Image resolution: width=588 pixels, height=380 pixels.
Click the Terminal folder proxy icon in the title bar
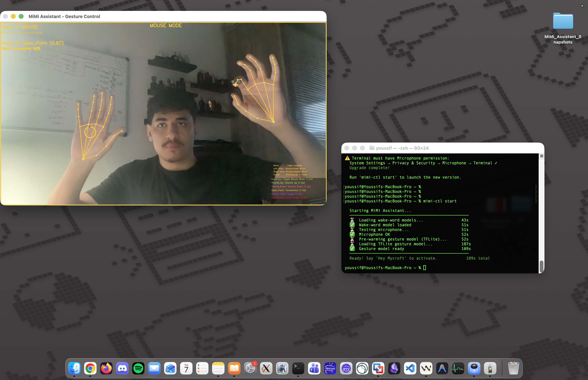coord(372,148)
